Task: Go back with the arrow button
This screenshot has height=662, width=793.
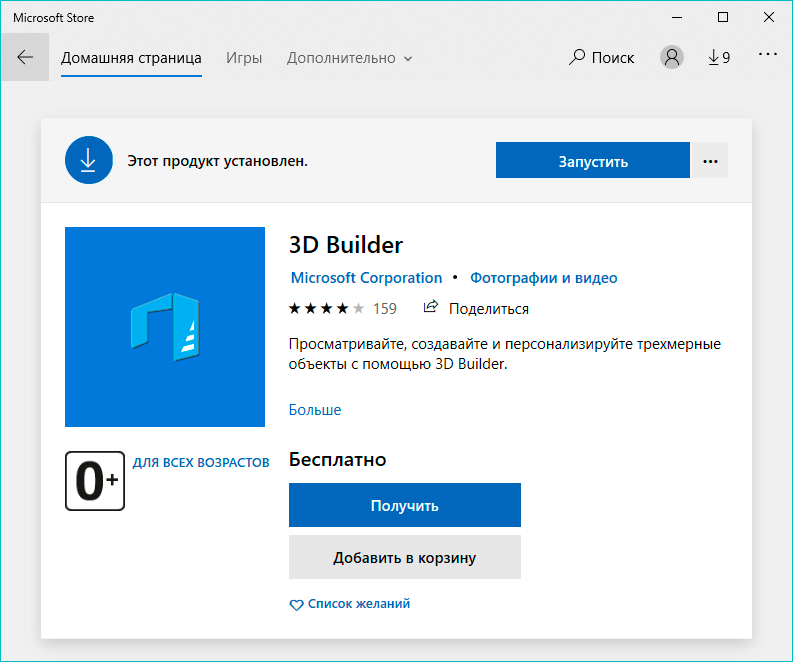Action: pyautogui.click(x=25, y=57)
